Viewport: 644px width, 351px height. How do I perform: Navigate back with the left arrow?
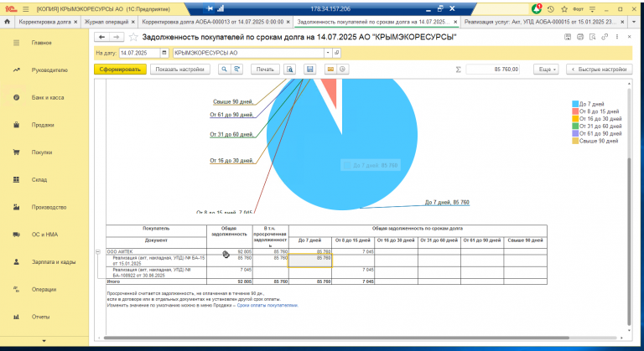101,38
